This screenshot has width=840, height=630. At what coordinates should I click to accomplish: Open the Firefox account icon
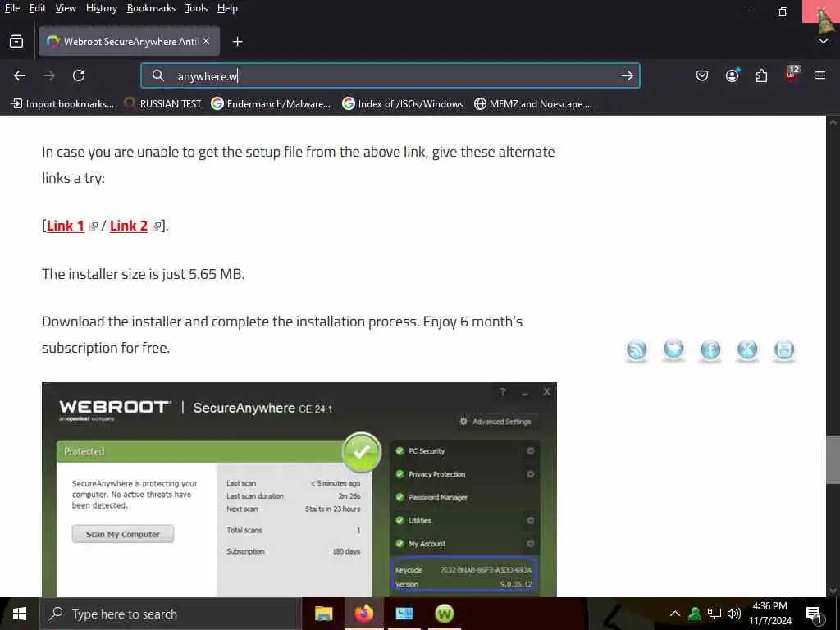732,75
